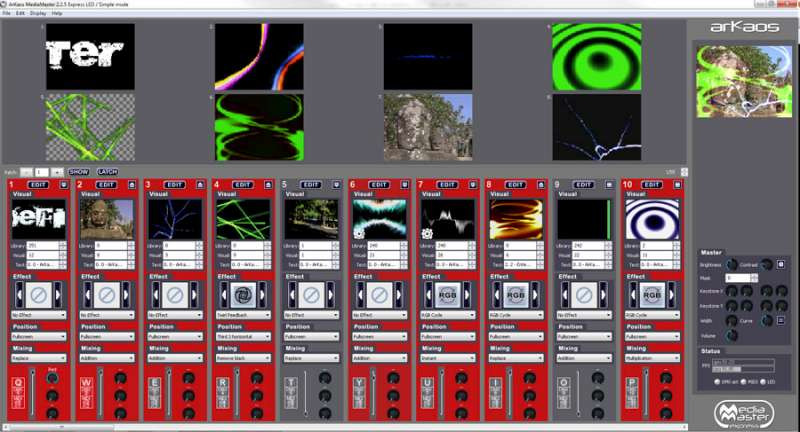Click the Twirl Feedback effect icon on layer 4
Viewport: 800px width, 432px height.
pyautogui.click(x=240, y=295)
